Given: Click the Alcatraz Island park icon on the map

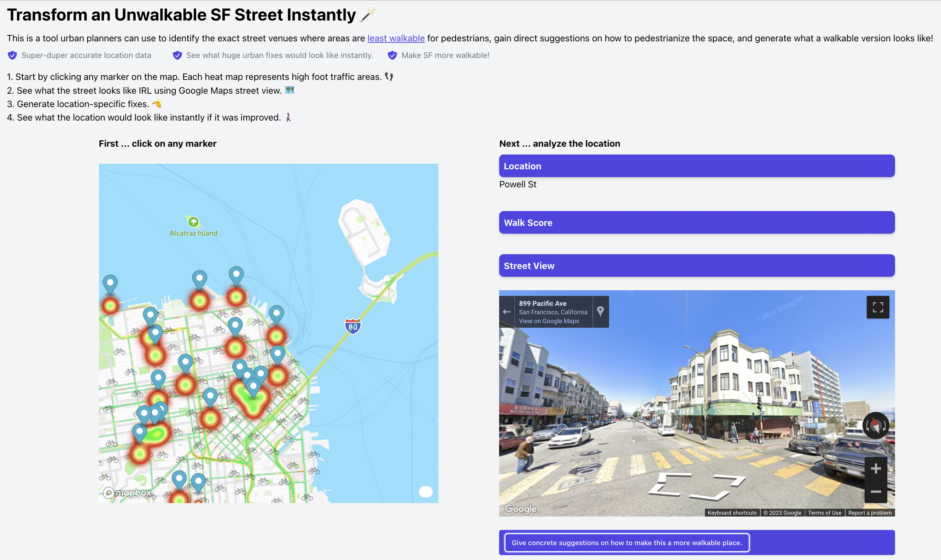Looking at the screenshot, I should [193, 222].
